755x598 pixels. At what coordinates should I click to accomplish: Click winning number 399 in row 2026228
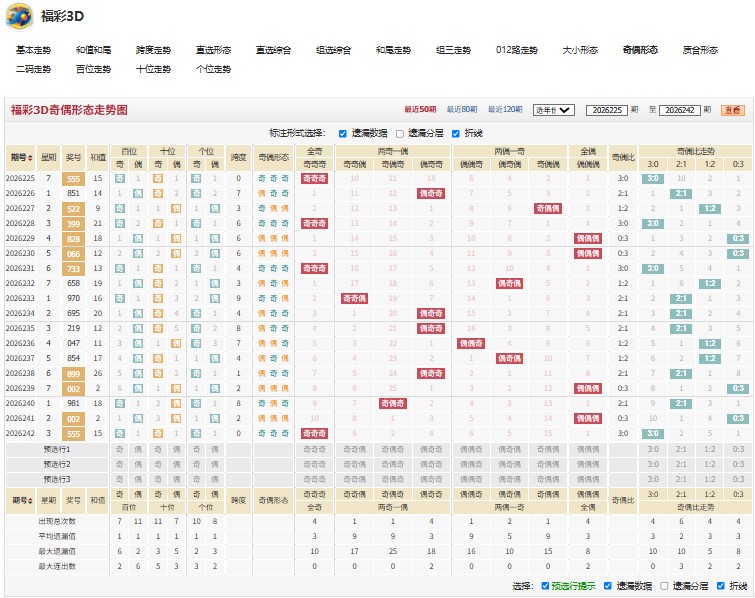[x=73, y=223]
